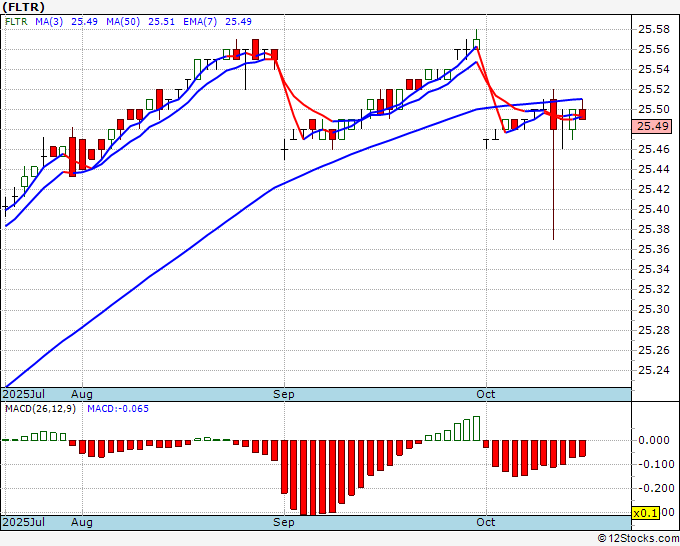Click the Oct label on MACD axis
This screenshot has height=546, width=680.
[486, 522]
